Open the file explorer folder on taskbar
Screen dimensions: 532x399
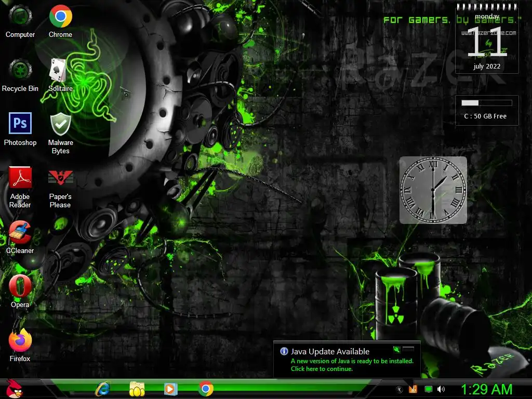(137, 389)
